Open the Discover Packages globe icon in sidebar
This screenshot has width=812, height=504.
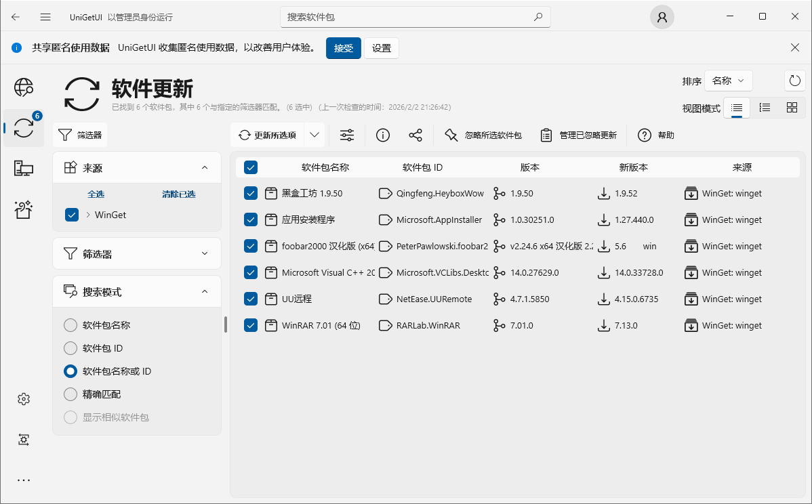click(x=24, y=87)
